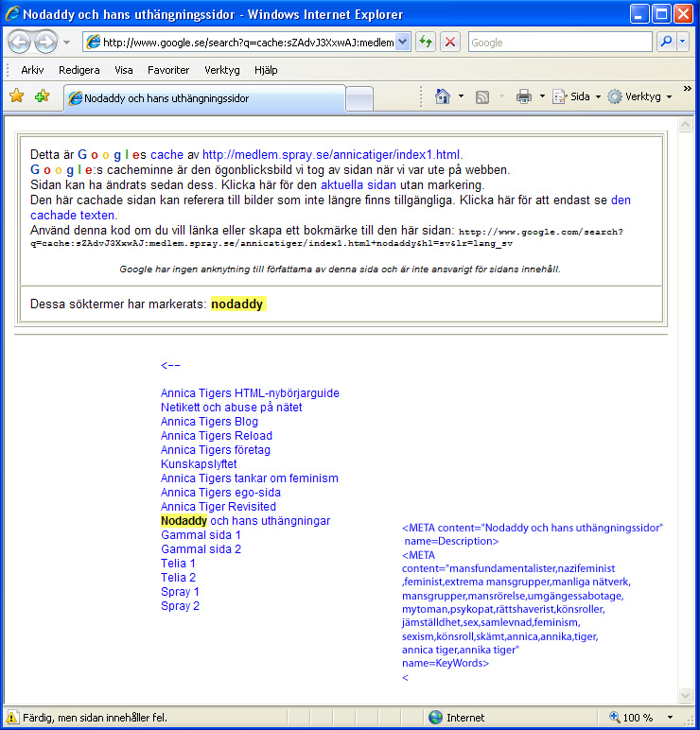Open Spray 1 link
Image resolution: width=700 pixels, height=730 pixels.
click(x=180, y=592)
